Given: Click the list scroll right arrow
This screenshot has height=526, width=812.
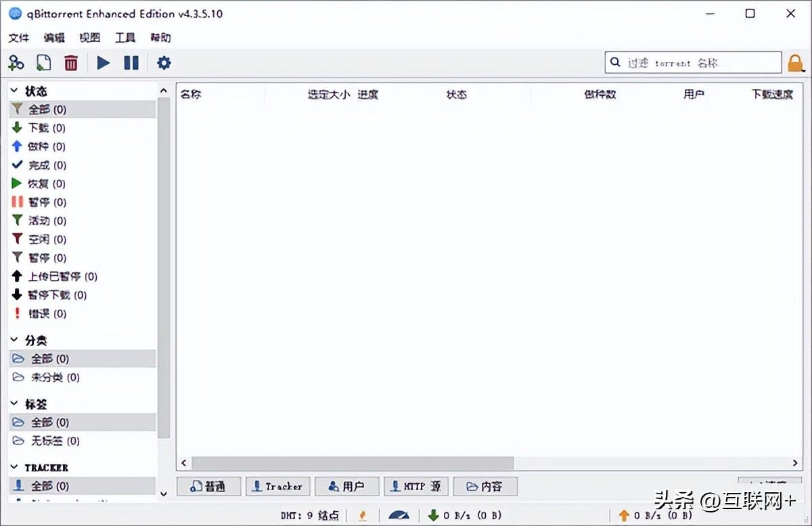Looking at the screenshot, I should (x=796, y=463).
